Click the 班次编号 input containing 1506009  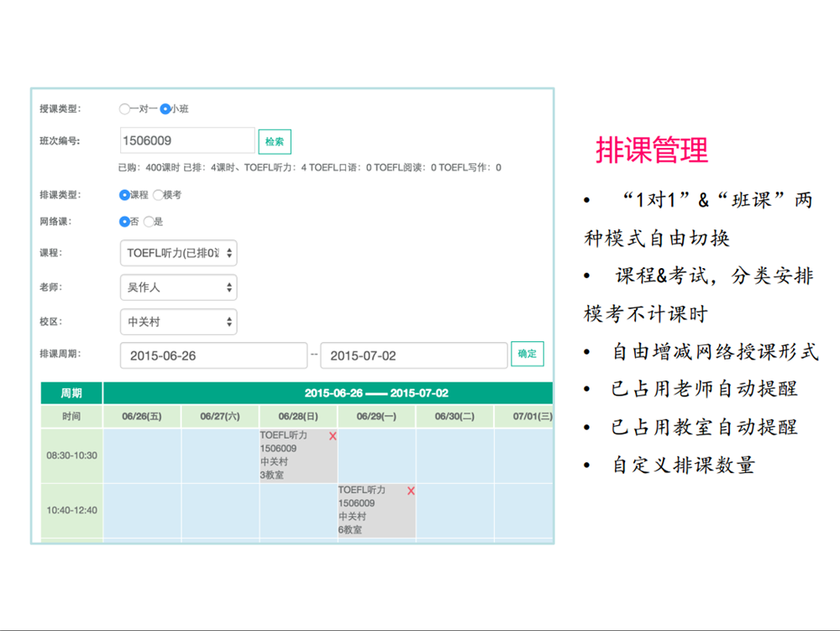point(186,139)
